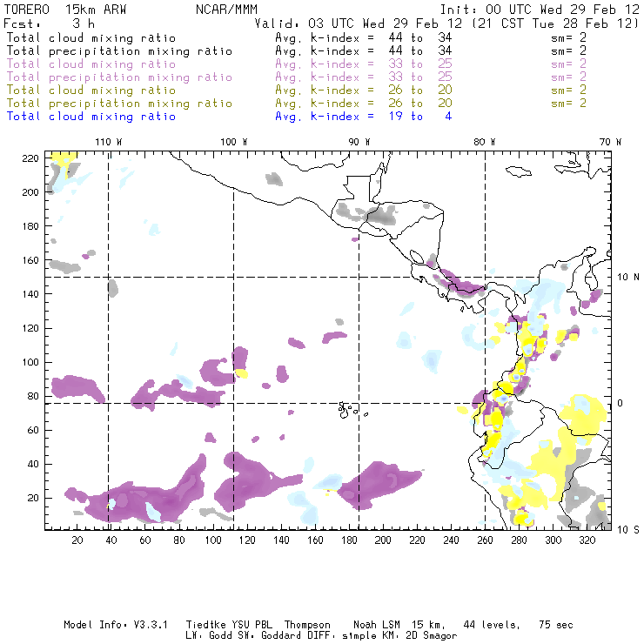This screenshot has height=644, width=644.
Task: Select black k-index '44 to 34' on top row
Action: point(420,37)
